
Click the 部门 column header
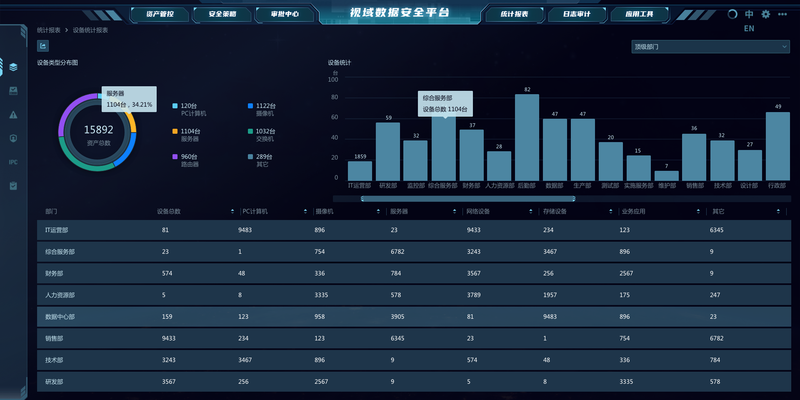click(x=51, y=211)
